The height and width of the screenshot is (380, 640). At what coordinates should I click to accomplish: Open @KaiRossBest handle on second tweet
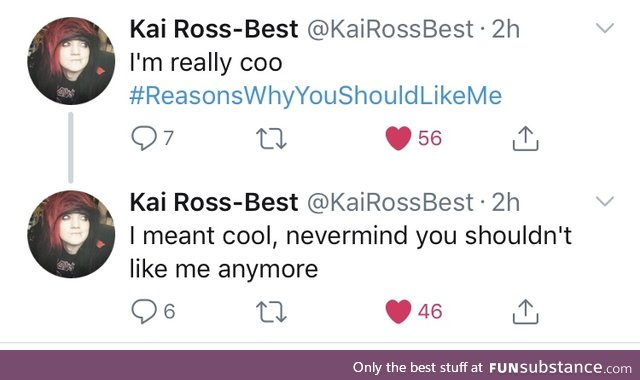[390, 203]
